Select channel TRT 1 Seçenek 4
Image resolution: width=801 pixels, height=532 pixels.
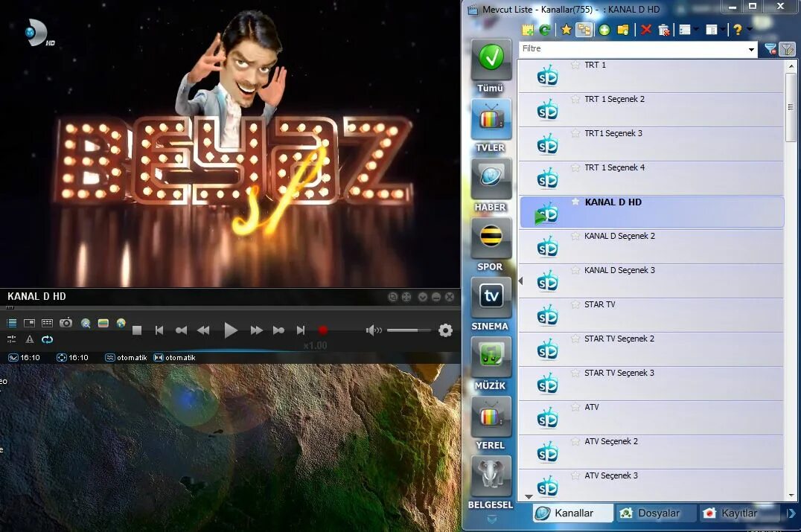[651, 178]
